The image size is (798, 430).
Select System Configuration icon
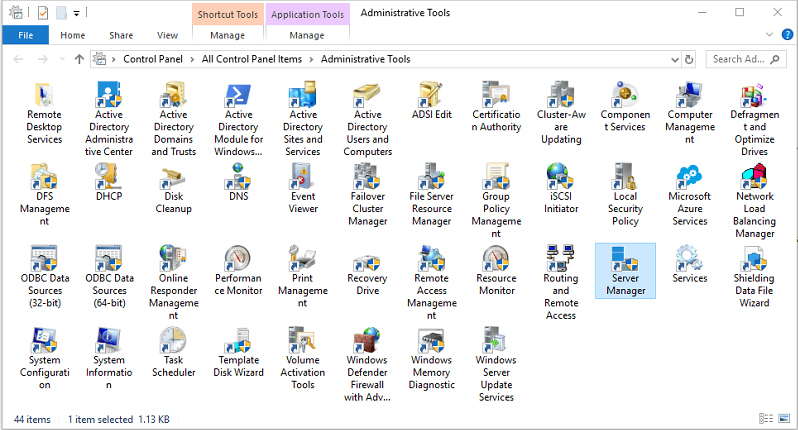click(x=44, y=359)
